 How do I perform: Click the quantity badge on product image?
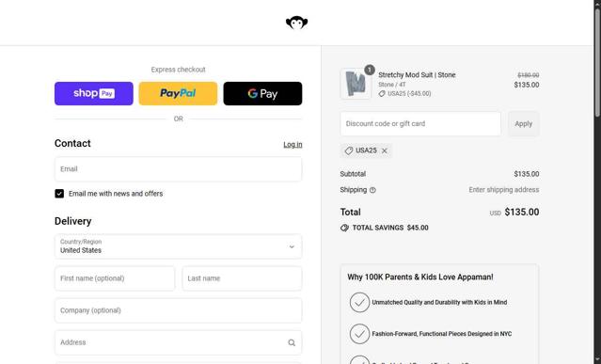pyautogui.click(x=370, y=70)
